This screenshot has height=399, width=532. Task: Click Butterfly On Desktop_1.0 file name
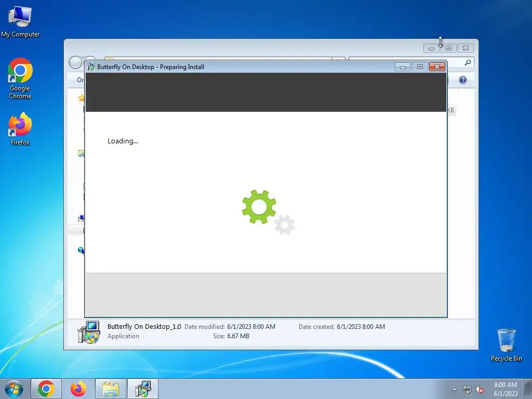(144, 326)
